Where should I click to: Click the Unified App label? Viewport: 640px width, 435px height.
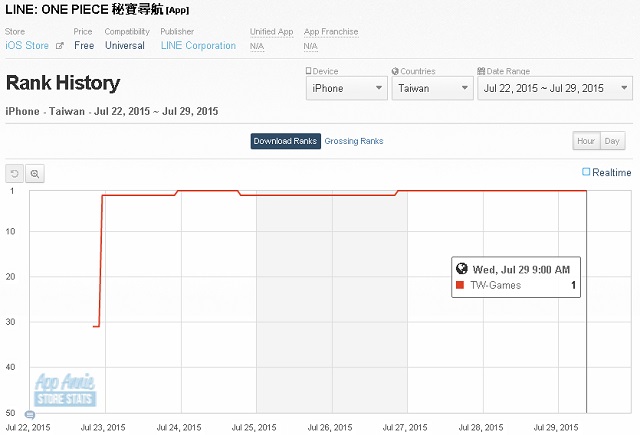pyautogui.click(x=271, y=31)
